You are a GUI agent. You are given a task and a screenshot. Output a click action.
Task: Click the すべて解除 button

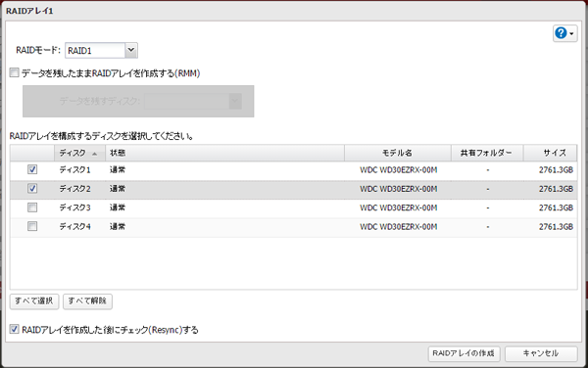pyautogui.click(x=87, y=301)
